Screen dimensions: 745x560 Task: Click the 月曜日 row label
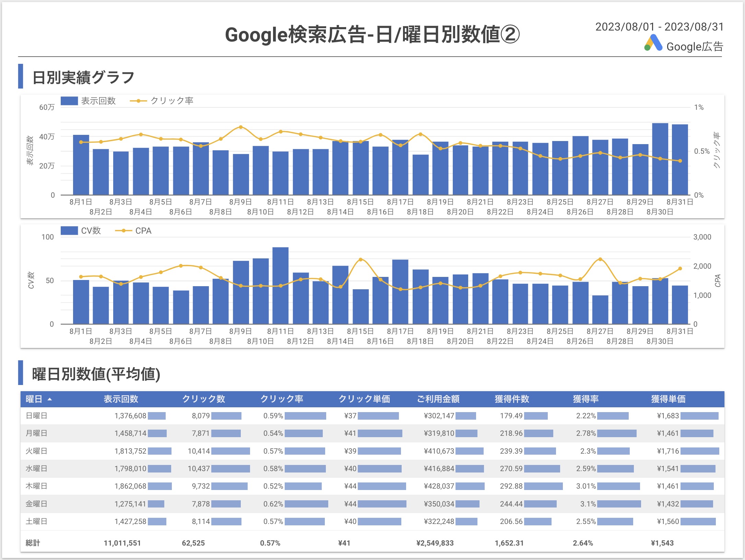point(36,433)
